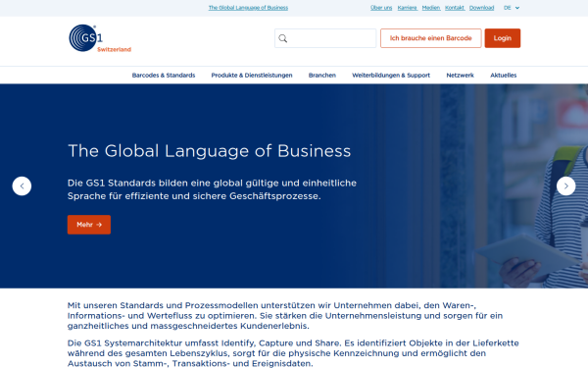The height and width of the screenshot is (368, 588).
Task: Click the search magnifier icon
Action: (283, 38)
